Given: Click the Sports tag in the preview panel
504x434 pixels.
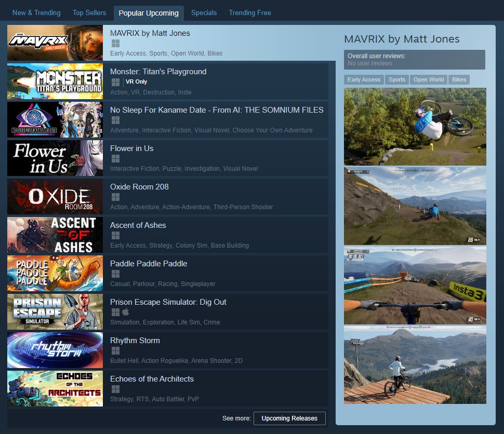Looking at the screenshot, I should pos(397,79).
